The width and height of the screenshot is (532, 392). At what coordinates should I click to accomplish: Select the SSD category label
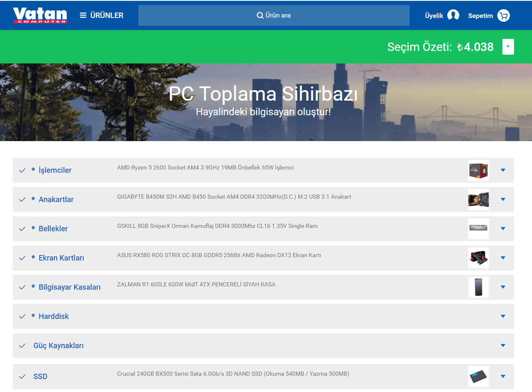point(41,377)
